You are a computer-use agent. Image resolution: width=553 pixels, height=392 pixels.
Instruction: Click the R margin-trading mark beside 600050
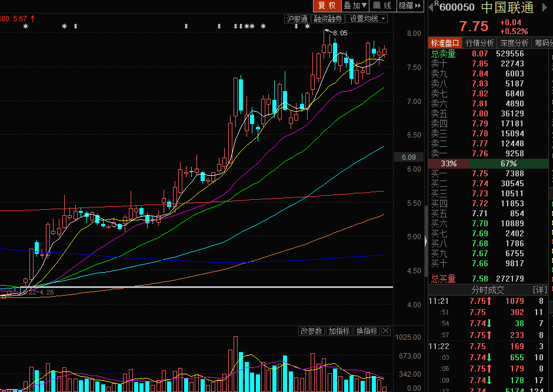(437, 4)
